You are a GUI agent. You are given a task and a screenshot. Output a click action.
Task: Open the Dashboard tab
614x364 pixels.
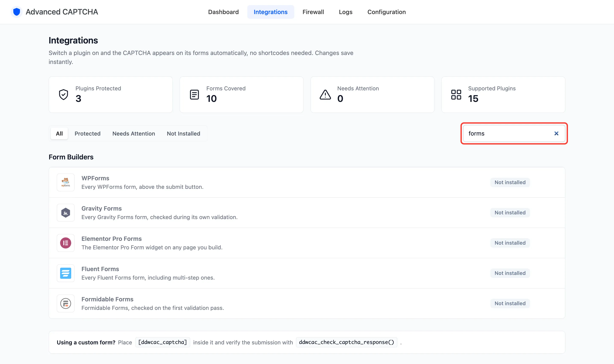(x=223, y=12)
